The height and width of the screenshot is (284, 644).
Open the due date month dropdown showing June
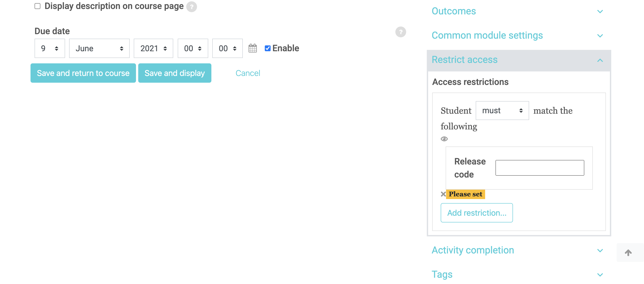pyautogui.click(x=99, y=48)
